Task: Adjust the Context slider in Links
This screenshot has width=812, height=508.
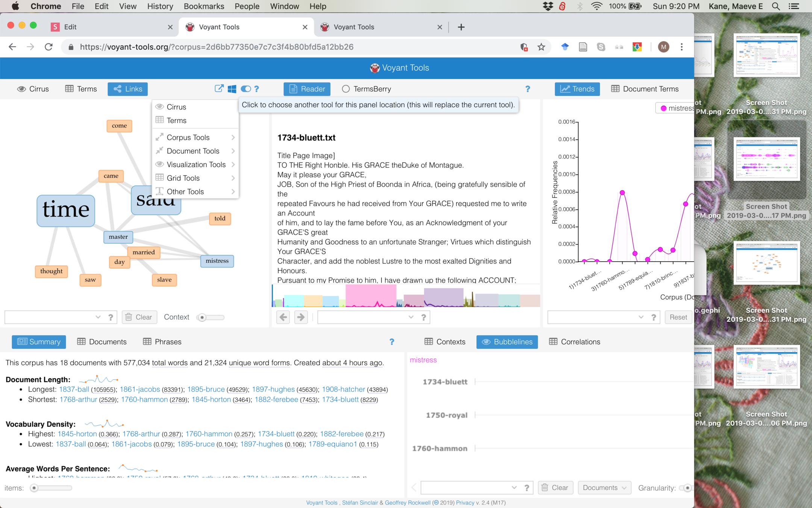Action: (203, 317)
